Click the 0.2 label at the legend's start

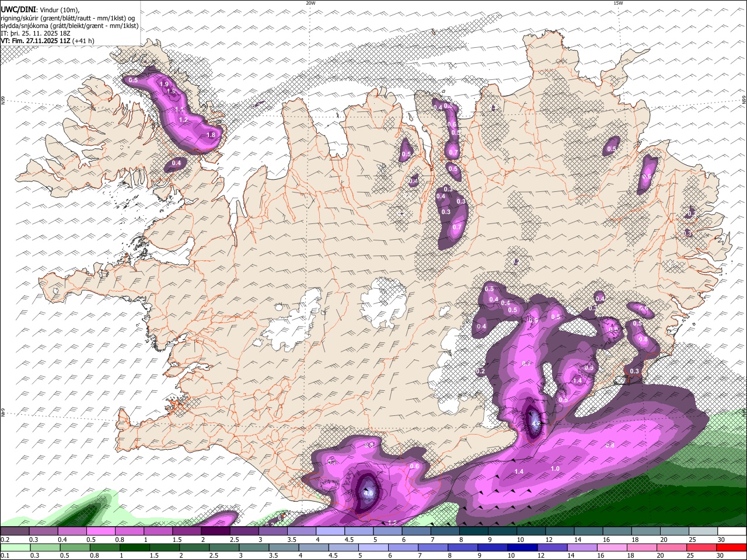4,540
